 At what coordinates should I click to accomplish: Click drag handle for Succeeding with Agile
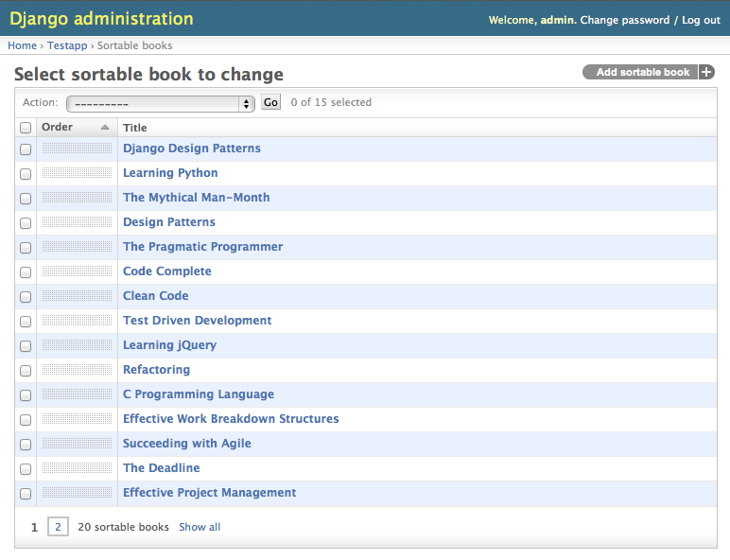point(77,444)
